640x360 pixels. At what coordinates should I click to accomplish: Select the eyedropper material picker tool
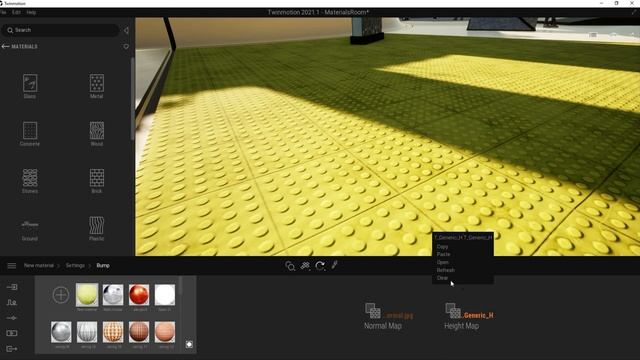coord(335,265)
